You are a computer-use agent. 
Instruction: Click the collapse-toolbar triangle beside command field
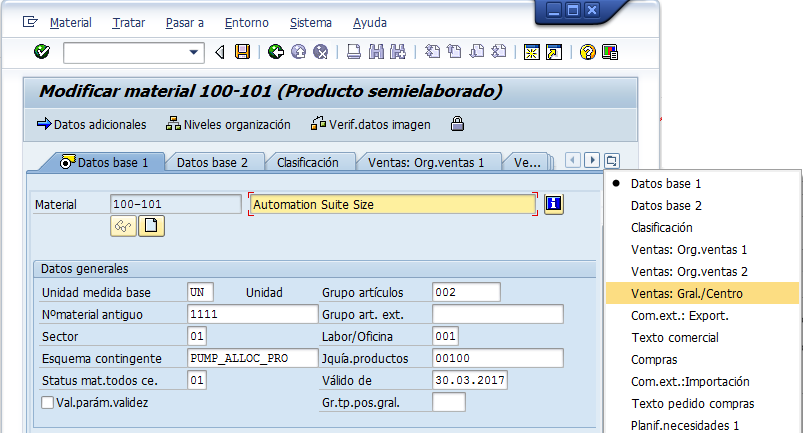click(x=220, y=52)
